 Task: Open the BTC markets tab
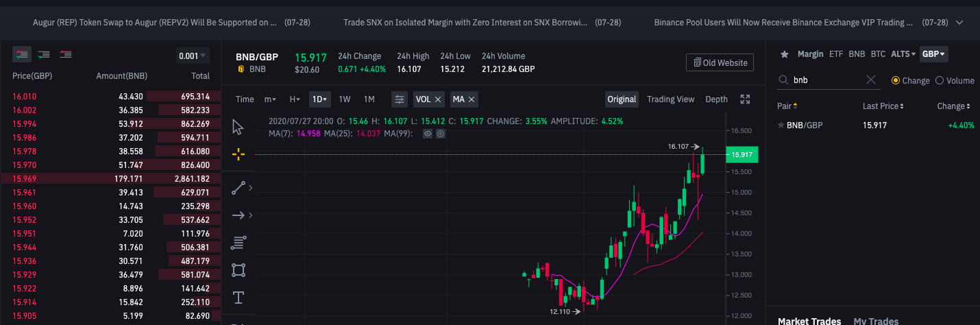coord(878,54)
